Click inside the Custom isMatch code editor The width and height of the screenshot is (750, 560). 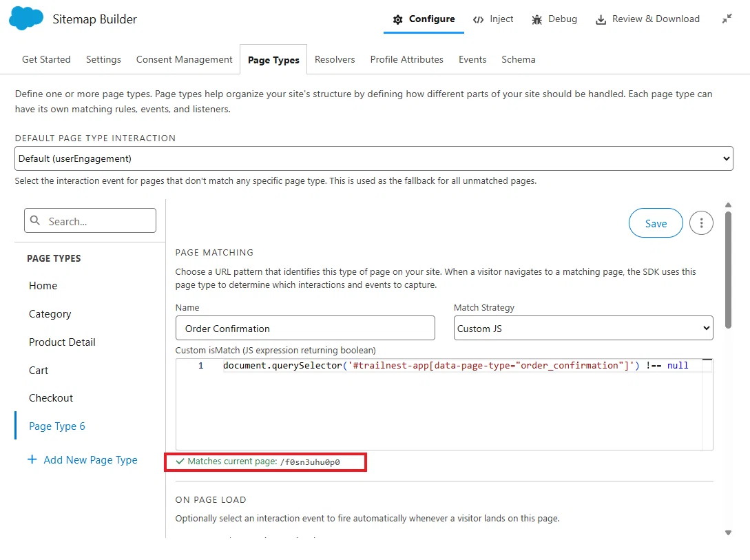pyautogui.click(x=444, y=404)
